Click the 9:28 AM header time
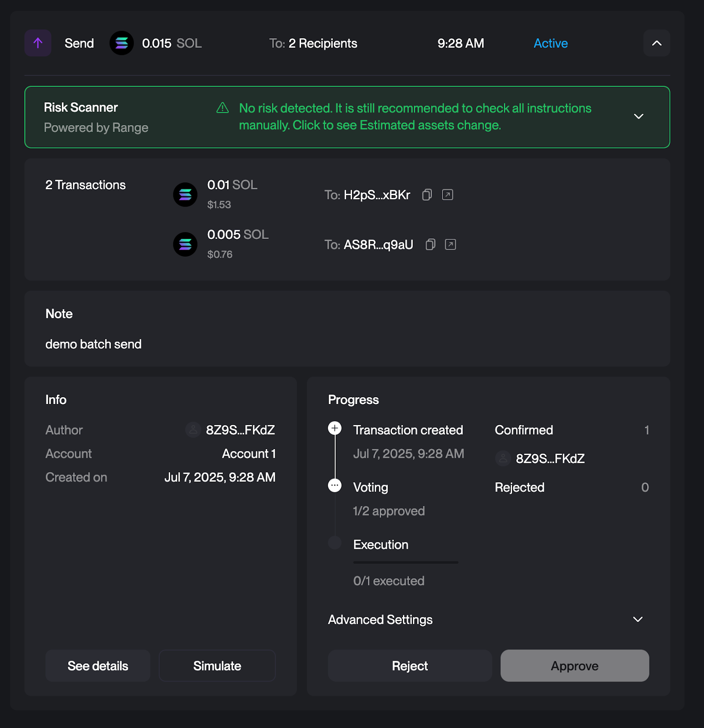Viewport: 704px width, 728px height. click(x=461, y=43)
